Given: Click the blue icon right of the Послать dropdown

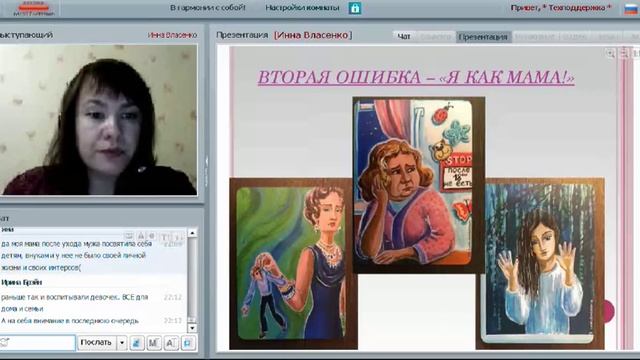Looking at the screenshot, I should [x=137, y=343].
